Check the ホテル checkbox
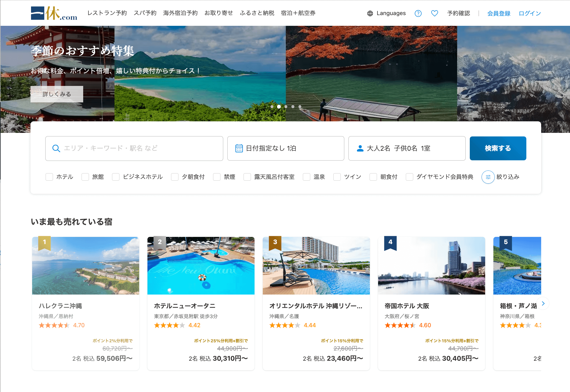The width and height of the screenshot is (570, 392). [x=49, y=177]
